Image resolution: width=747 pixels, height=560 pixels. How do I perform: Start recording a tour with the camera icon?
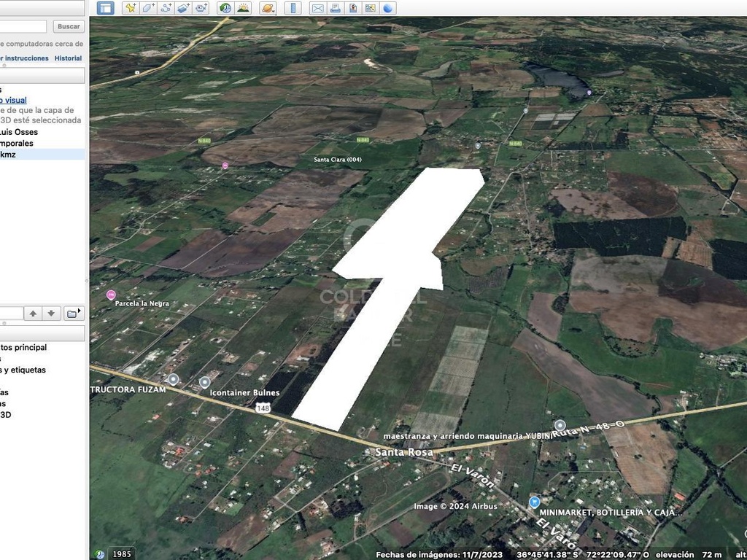pyautogui.click(x=201, y=8)
